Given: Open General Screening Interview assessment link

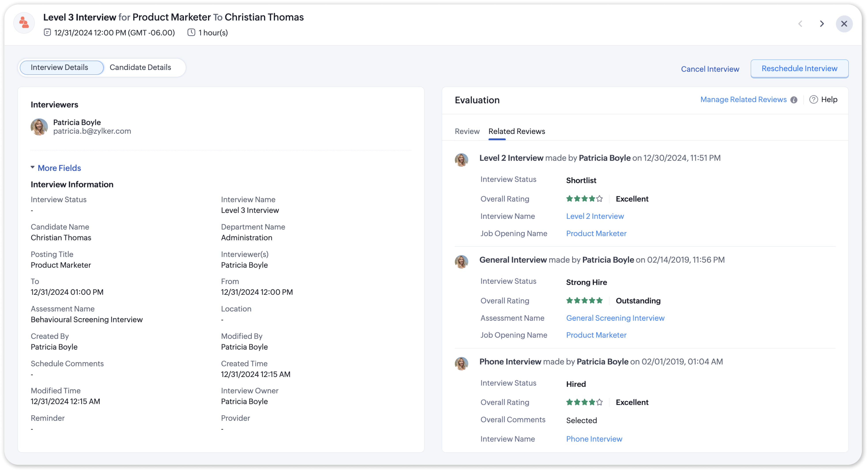Looking at the screenshot, I should [615, 318].
